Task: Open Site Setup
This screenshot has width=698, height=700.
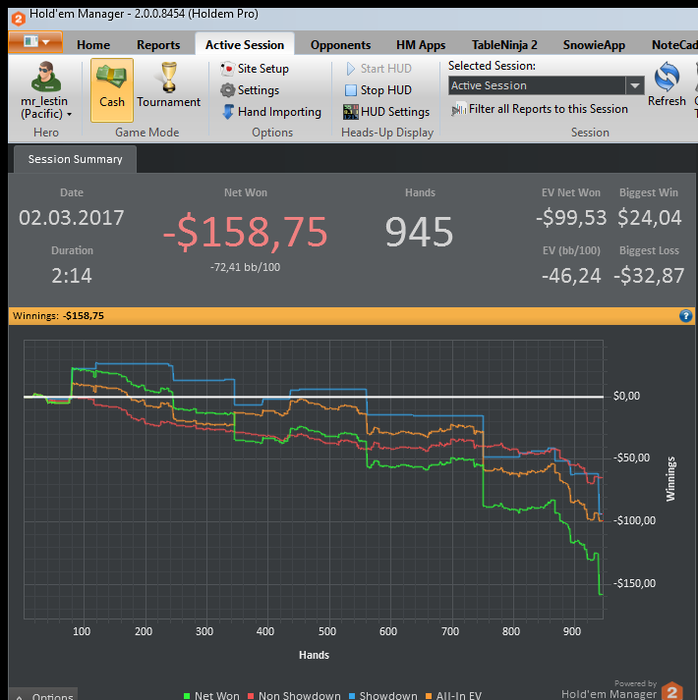Action: [x=255, y=69]
